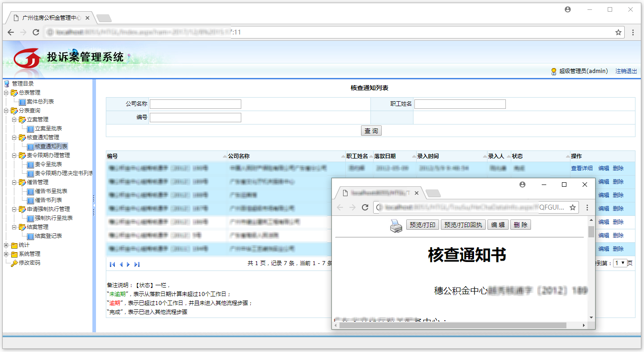
Task: Click next page arrow in pager
Action: [x=129, y=265]
